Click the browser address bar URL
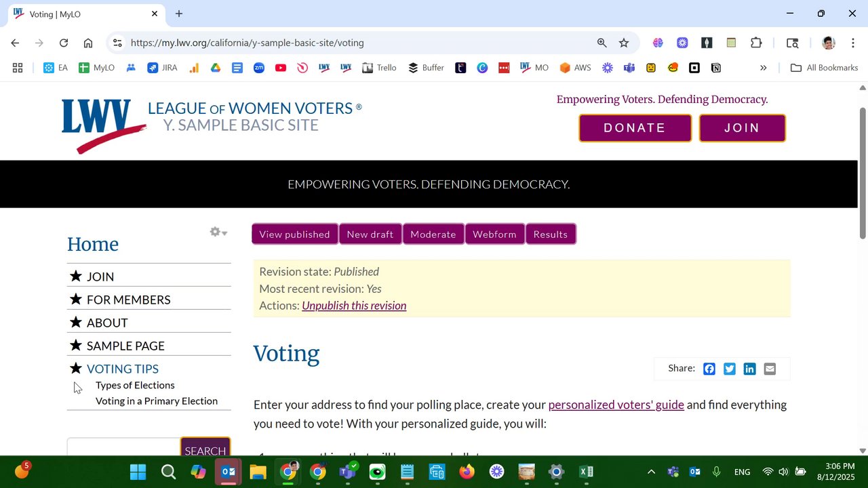 247,43
